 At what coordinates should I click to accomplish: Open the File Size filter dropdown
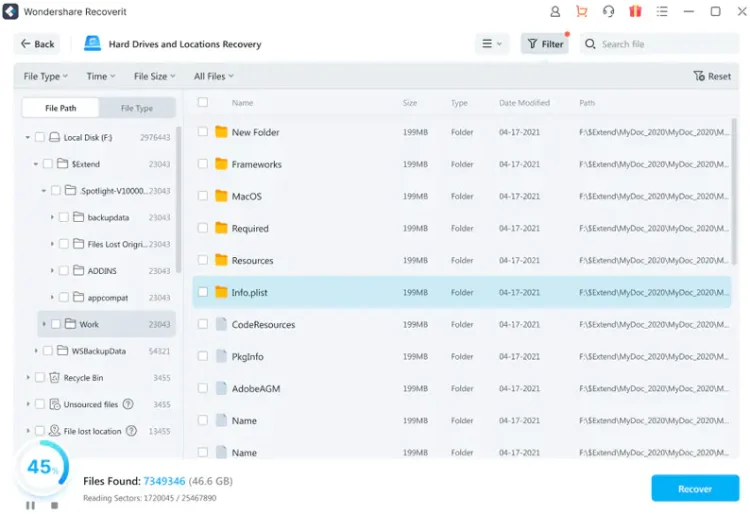coord(154,77)
